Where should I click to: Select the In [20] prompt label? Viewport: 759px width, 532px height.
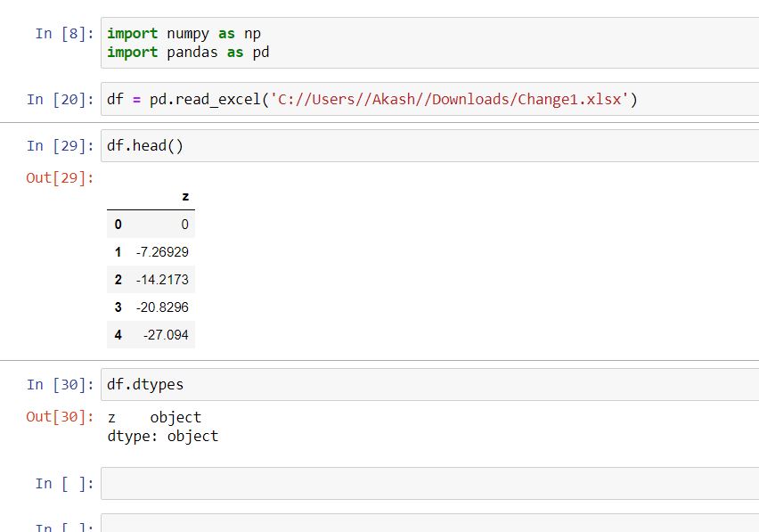point(60,99)
